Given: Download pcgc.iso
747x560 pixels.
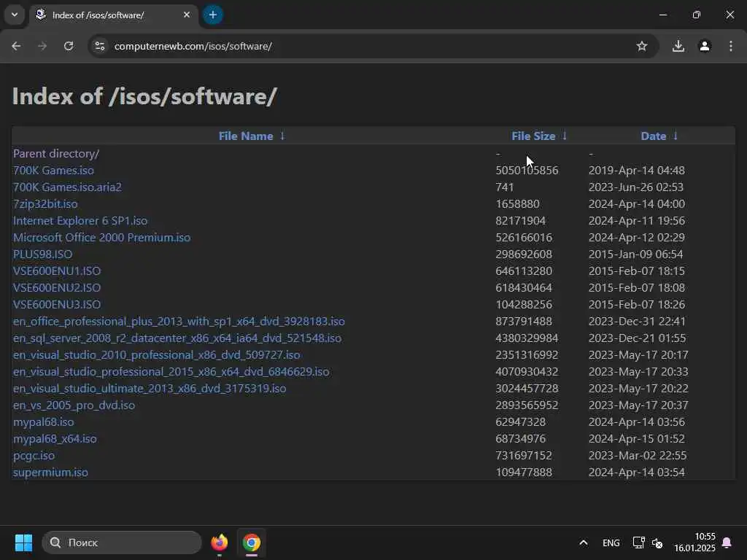Looking at the screenshot, I should (x=34, y=456).
